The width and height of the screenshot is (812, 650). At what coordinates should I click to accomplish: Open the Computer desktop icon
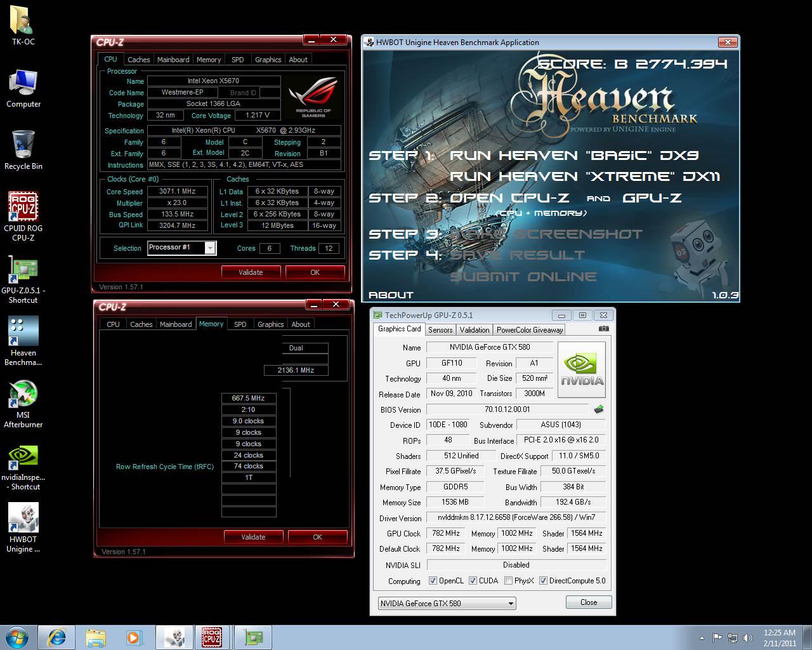pos(23,88)
